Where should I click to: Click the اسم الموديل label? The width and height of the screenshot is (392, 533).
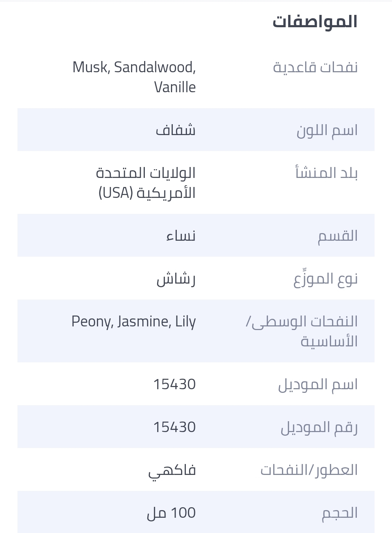point(318,384)
